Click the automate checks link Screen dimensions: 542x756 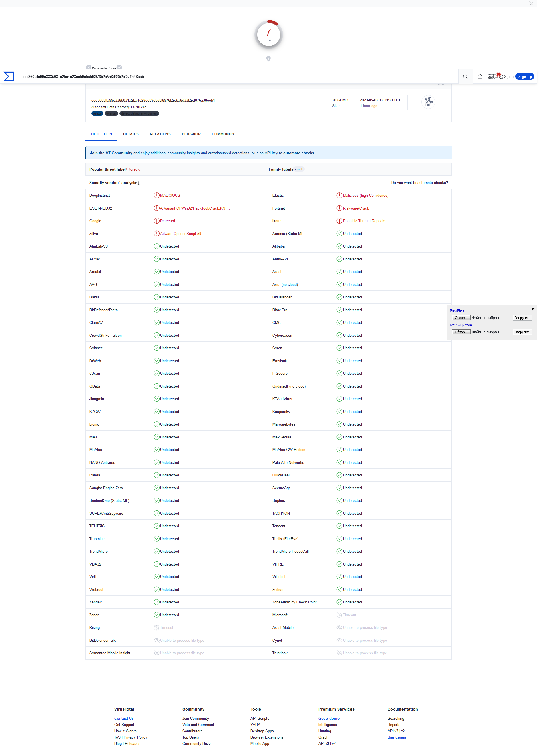click(299, 153)
